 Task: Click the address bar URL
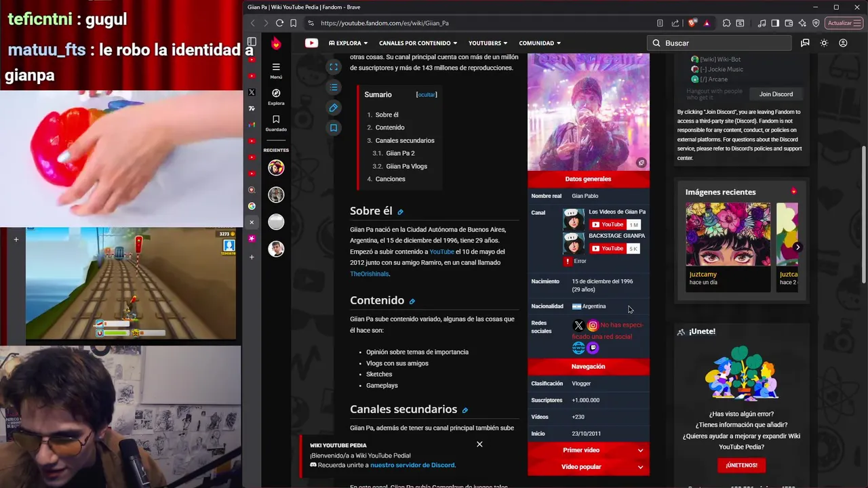[x=384, y=23]
